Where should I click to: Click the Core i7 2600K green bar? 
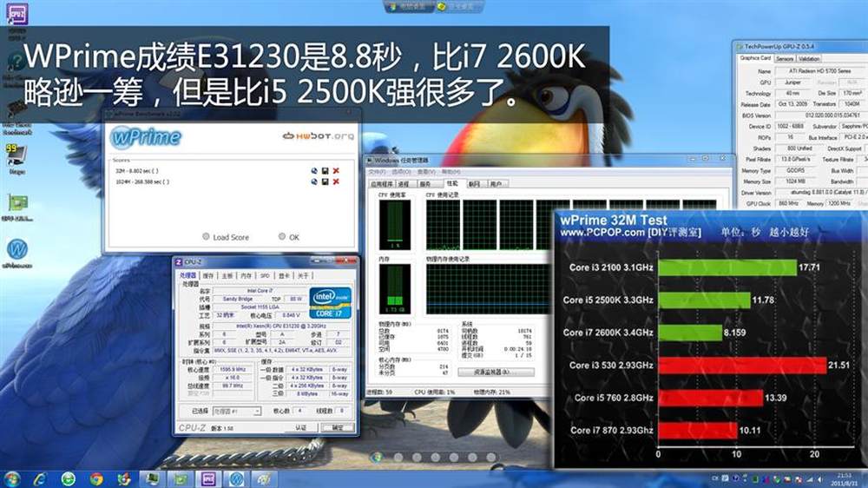[690, 333]
